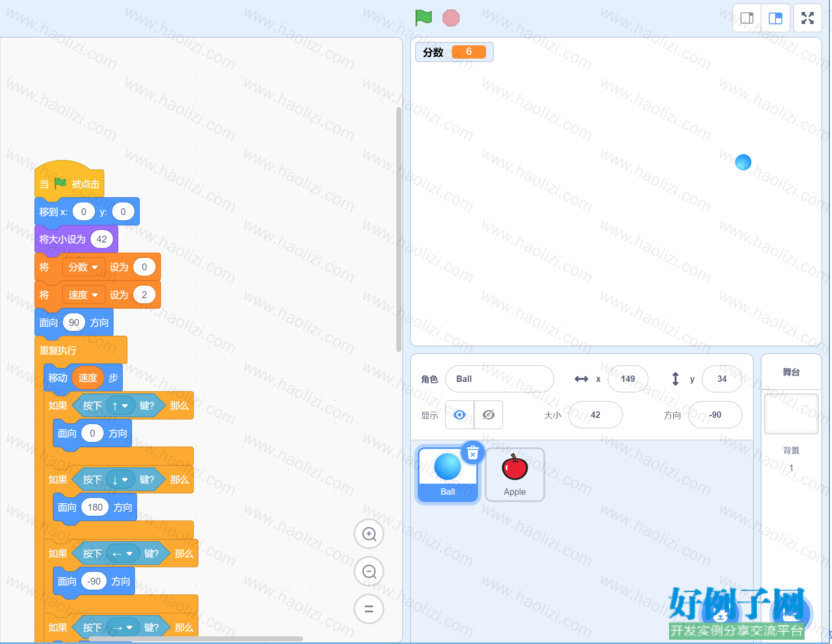Open the left arrow key dropdown
Screen dimensions: 832x644
point(123,554)
